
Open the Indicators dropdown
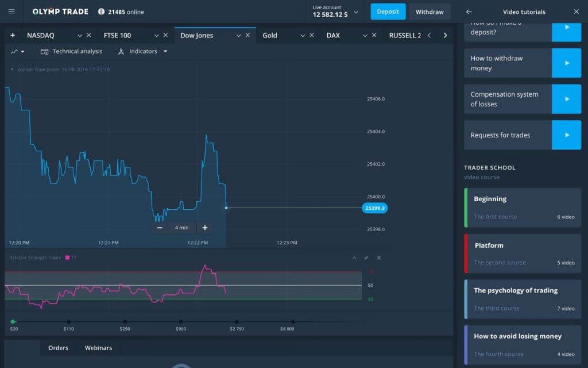[142, 51]
